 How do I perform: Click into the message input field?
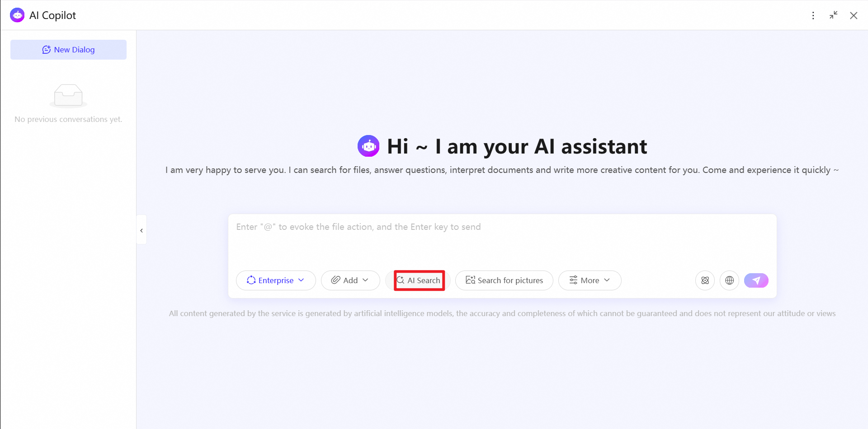[x=502, y=239]
